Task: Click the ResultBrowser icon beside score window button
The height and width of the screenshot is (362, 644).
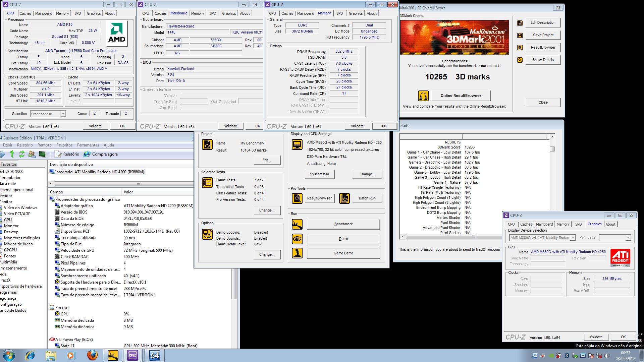Action: pyautogui.click(x=520, y=48)
